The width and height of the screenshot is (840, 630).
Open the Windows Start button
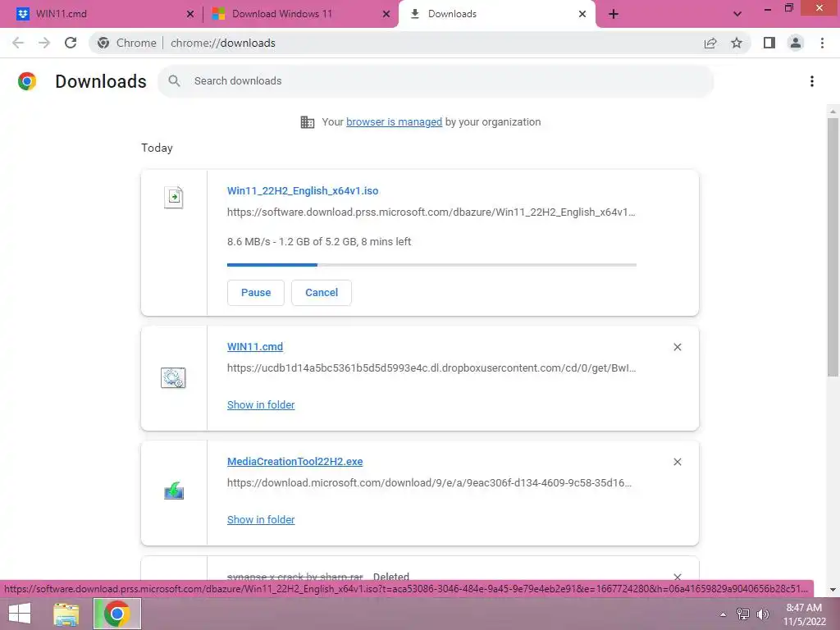20,614
